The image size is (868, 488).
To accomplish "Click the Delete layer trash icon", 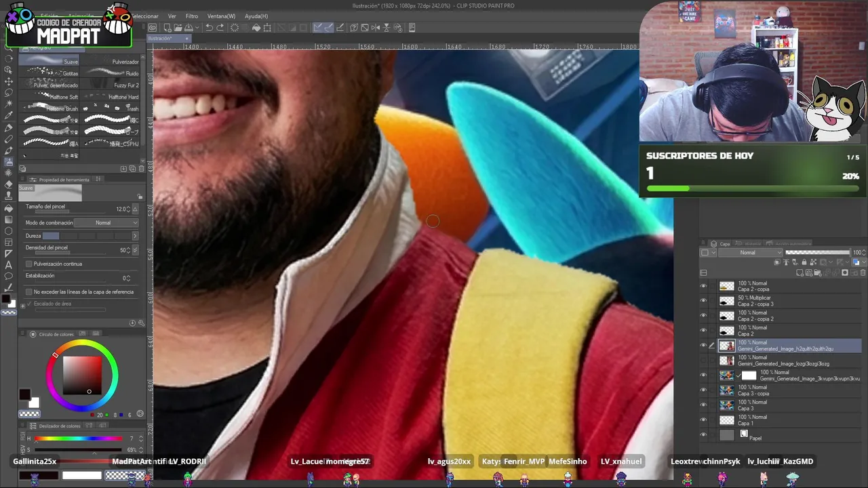I will click(863, 272).
